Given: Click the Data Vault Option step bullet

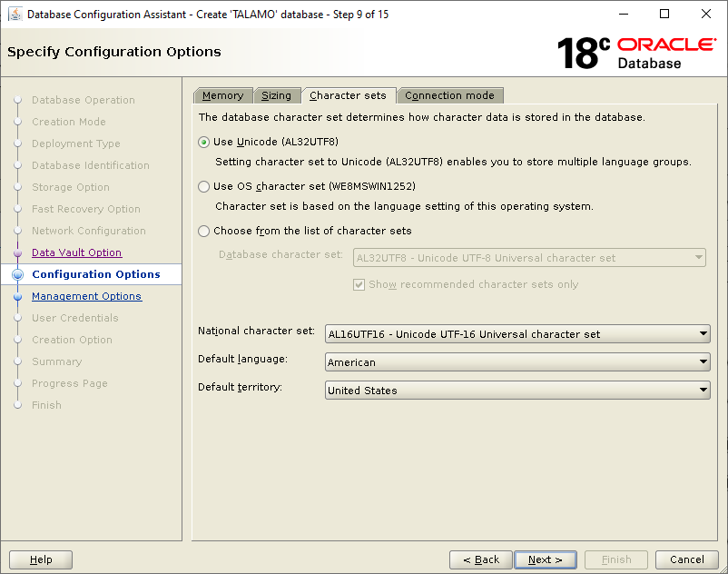Looking at the screenshot, I should pos(17,252).
